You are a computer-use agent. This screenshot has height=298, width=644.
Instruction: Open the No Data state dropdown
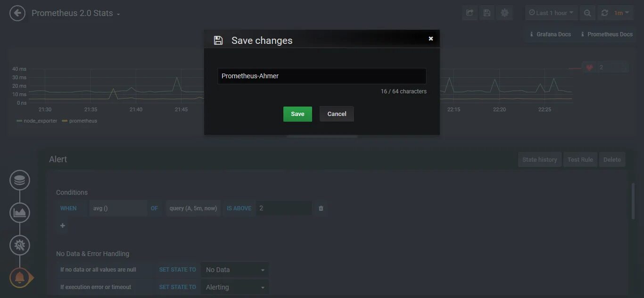coord(235,270)
